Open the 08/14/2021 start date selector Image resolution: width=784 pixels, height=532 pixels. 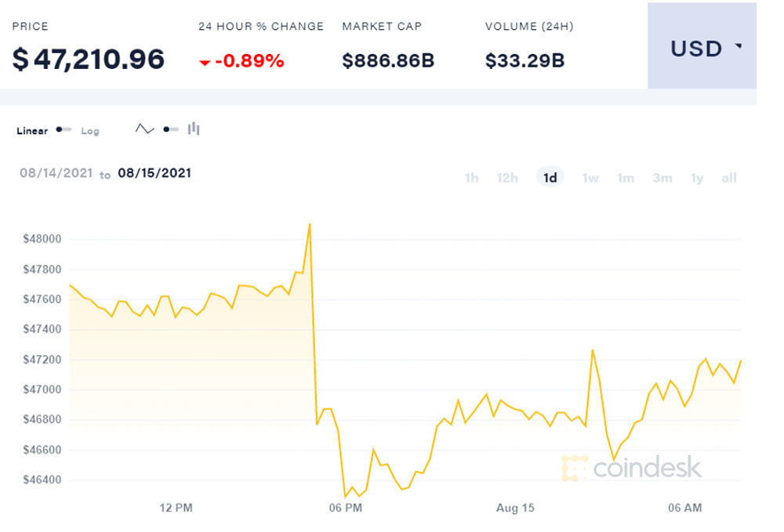click(55, 173)
